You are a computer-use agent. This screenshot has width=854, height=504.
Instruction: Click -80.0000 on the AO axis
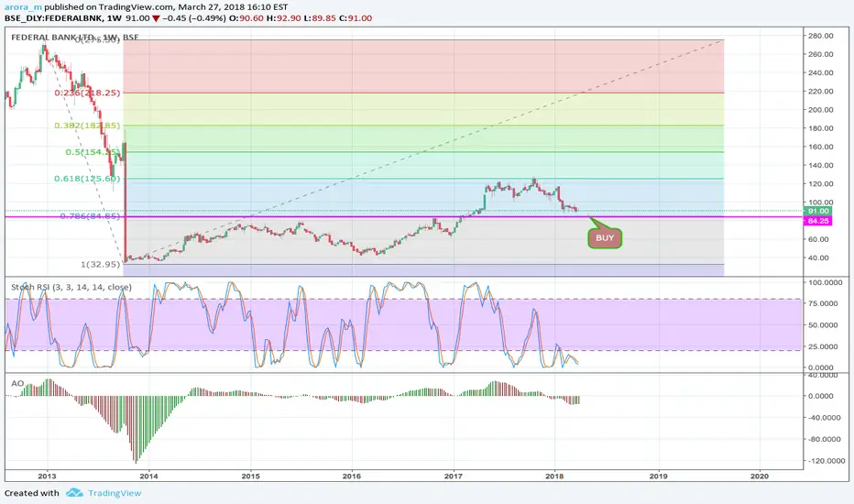pyautogui.click(x=823, y=439)
